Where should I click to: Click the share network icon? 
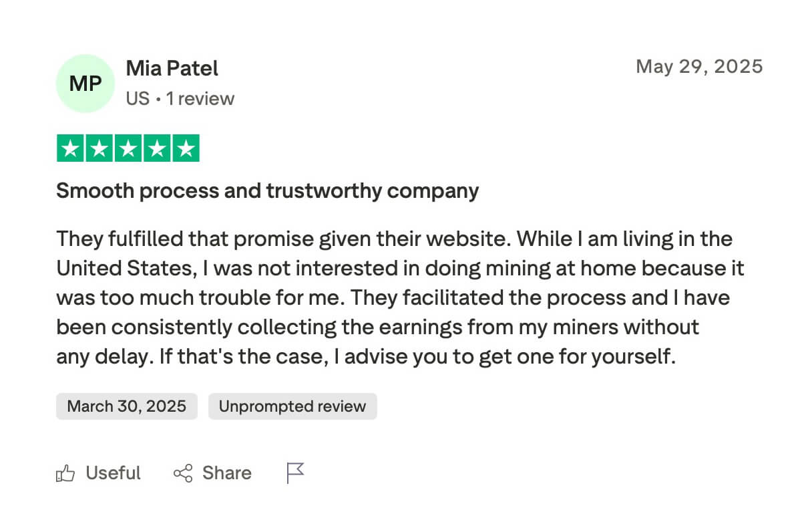(x=183, y=474)
